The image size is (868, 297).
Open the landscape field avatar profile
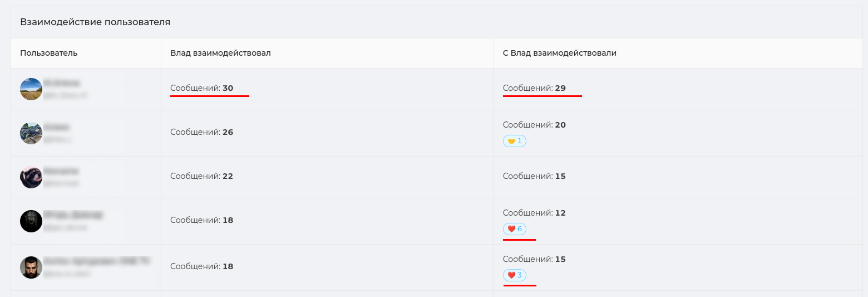pyautogui.click(x=31, y=89)
